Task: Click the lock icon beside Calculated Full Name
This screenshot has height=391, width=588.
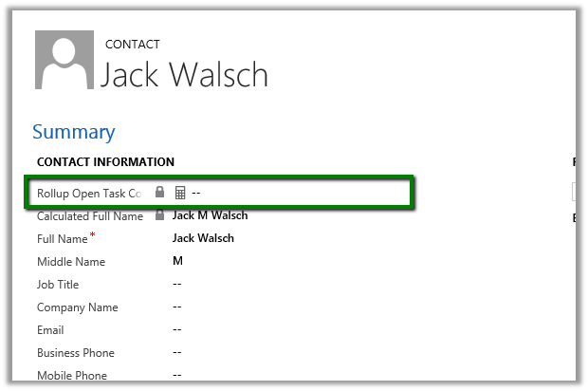Action: (159, 216)
